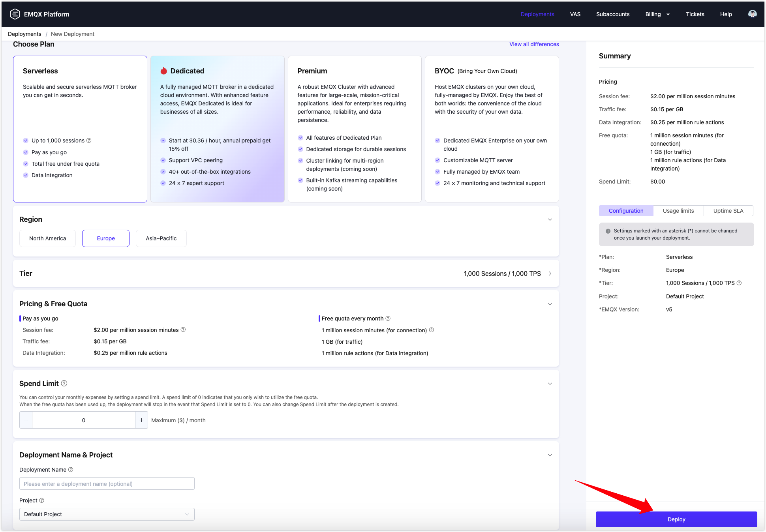Choose North America region
The height and width of the screenshot is (532, 766).
click(48, 238)
